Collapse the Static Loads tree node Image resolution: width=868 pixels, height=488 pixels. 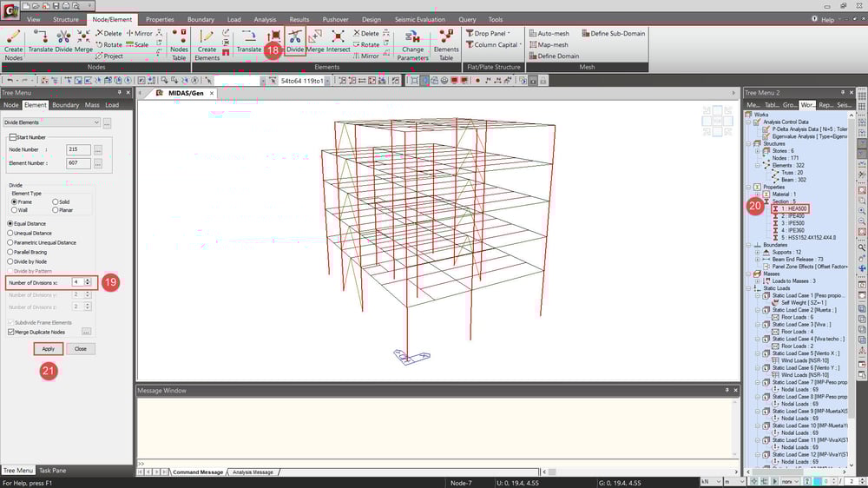748,288
